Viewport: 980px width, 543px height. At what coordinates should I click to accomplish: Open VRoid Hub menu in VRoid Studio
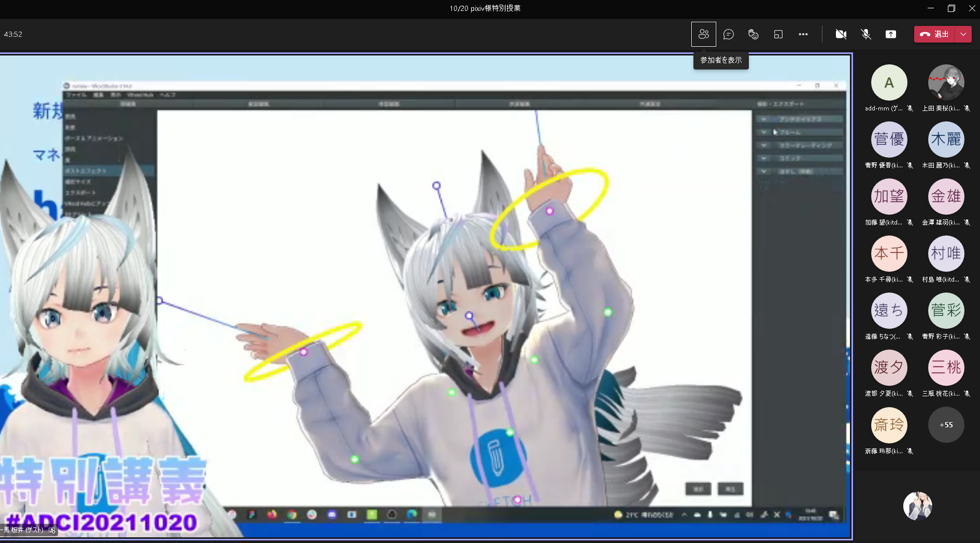(x=140, y=95)
